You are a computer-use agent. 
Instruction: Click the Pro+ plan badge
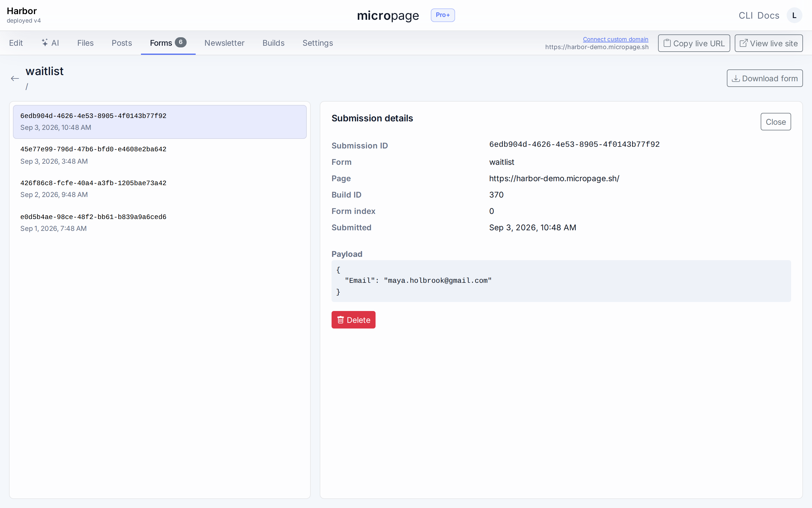pos(443,15)
